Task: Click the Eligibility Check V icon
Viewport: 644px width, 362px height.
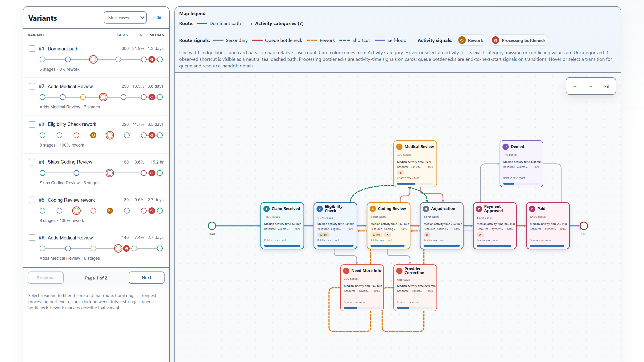Action: pyautogui.click(x=319, y=209)
